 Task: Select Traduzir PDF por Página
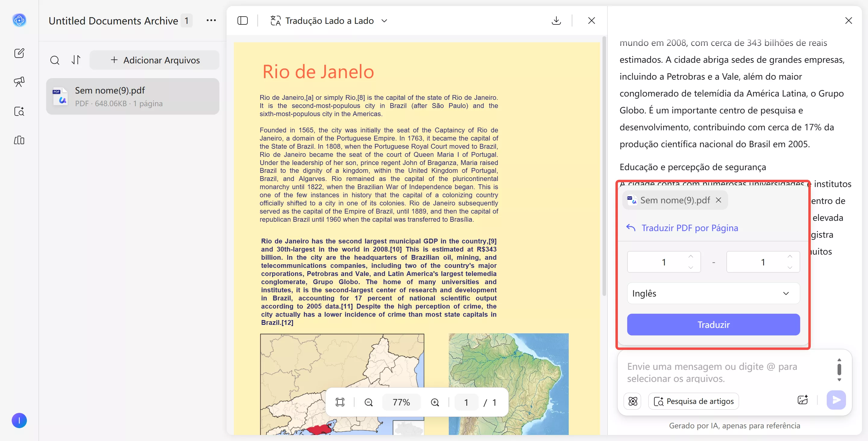click(x=689, y=228)
